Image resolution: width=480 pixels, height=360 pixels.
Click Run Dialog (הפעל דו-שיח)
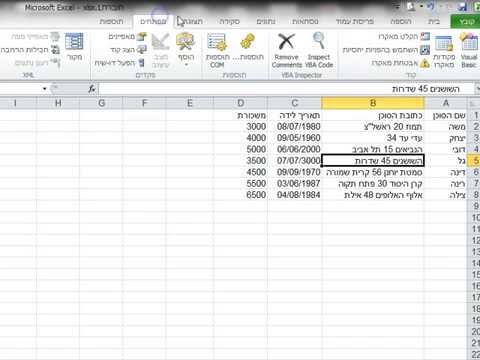tap(120, 63)
